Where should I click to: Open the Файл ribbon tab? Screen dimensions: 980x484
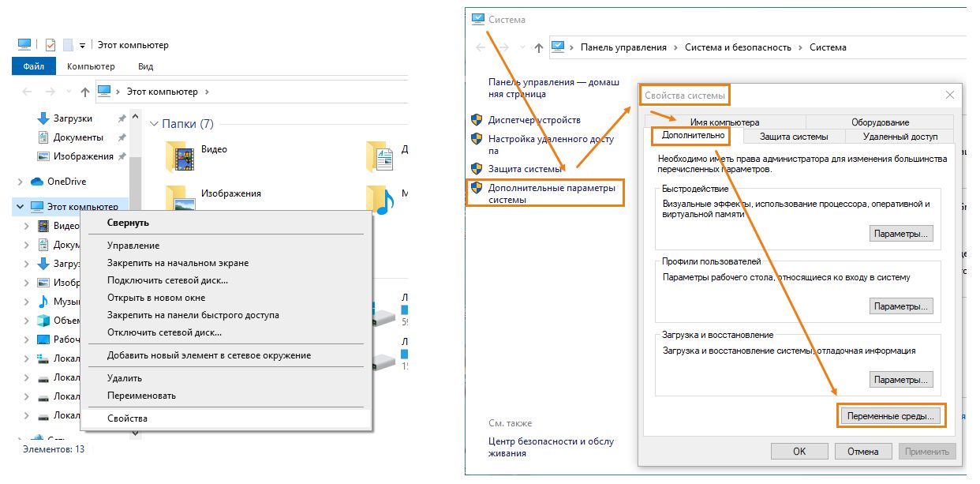point(34,66)
